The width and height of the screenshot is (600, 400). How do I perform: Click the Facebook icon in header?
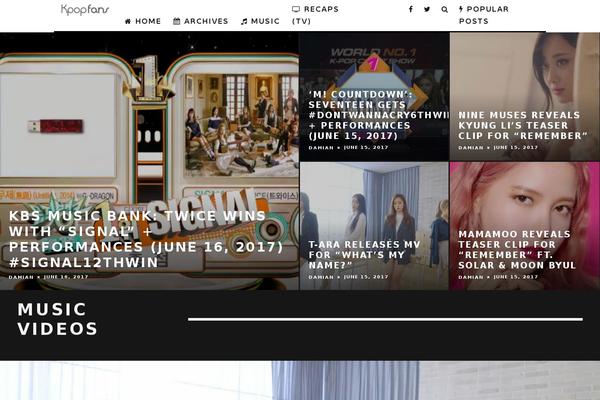click(411, 9)
